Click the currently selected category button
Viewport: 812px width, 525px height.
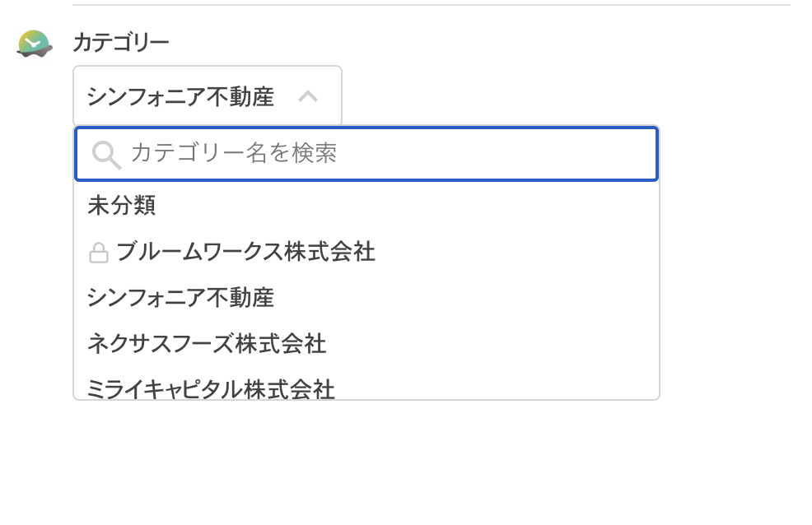point(208,95)
